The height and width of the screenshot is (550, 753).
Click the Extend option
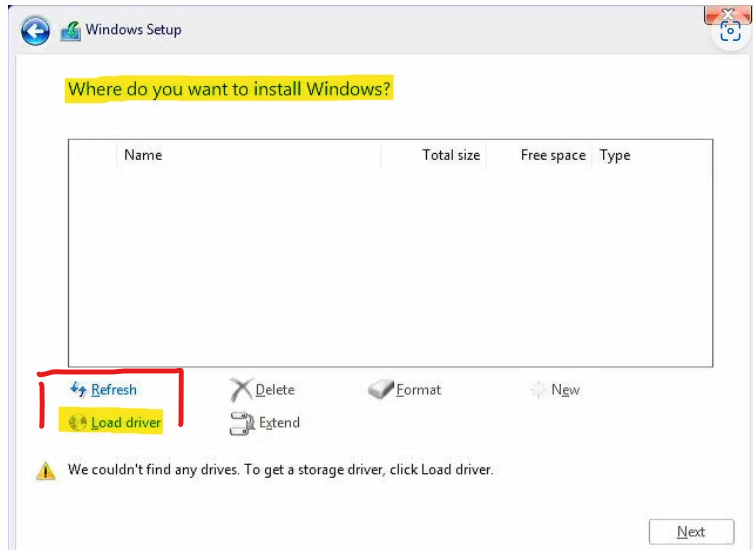click(x=279, y=423)
